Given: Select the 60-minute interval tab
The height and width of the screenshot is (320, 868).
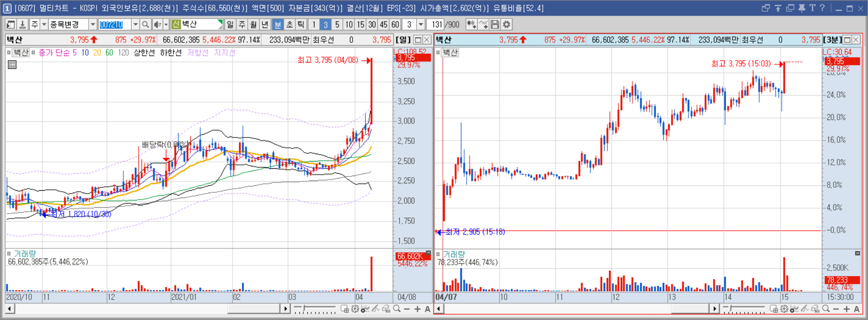Looking at the screenshot, I should pyautogui.click(x=395, y=24).
